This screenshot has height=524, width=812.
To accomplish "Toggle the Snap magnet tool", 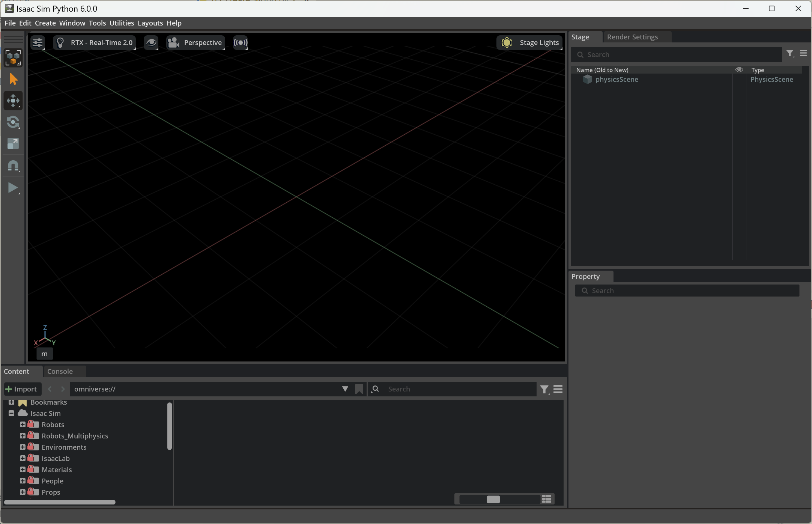I will 13,166.
